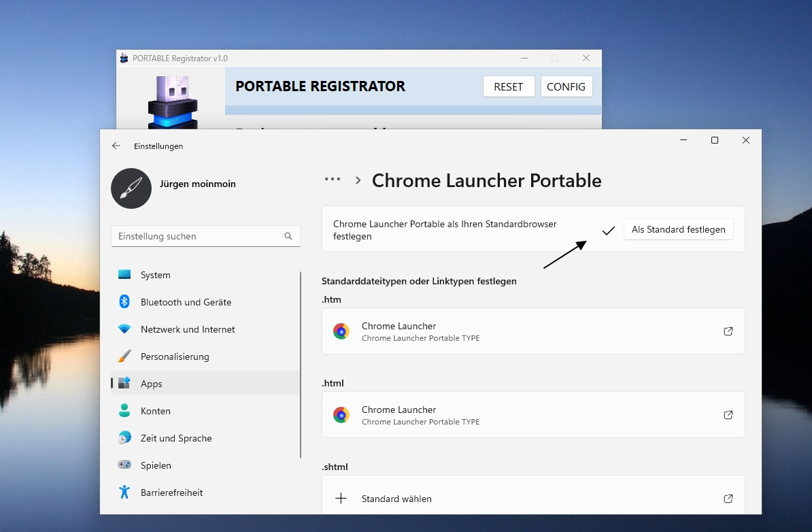Open Personalisierung category
This screenshot has height=532, width=812.
(205, 356)
